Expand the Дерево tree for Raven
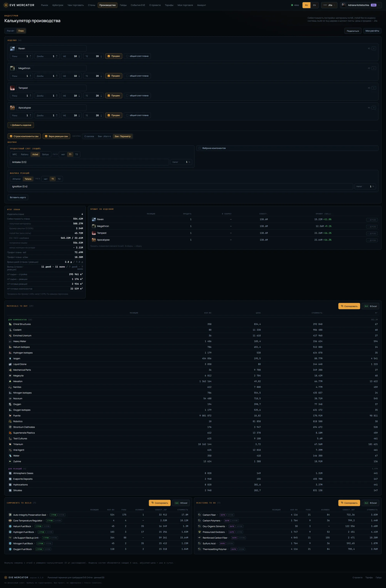Viewport: 386px width, 588px height. click(x=372, y=220)
